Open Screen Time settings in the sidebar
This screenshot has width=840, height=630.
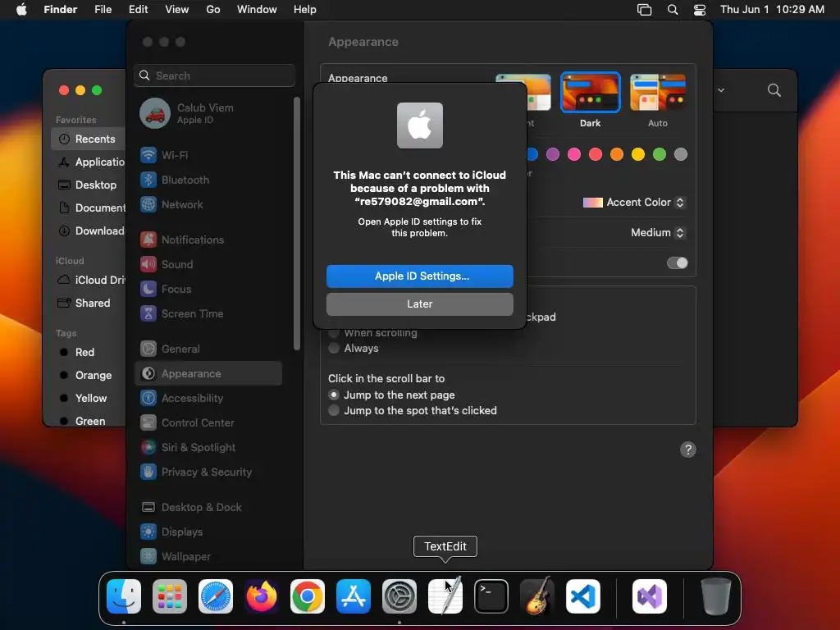pos(209,314)
